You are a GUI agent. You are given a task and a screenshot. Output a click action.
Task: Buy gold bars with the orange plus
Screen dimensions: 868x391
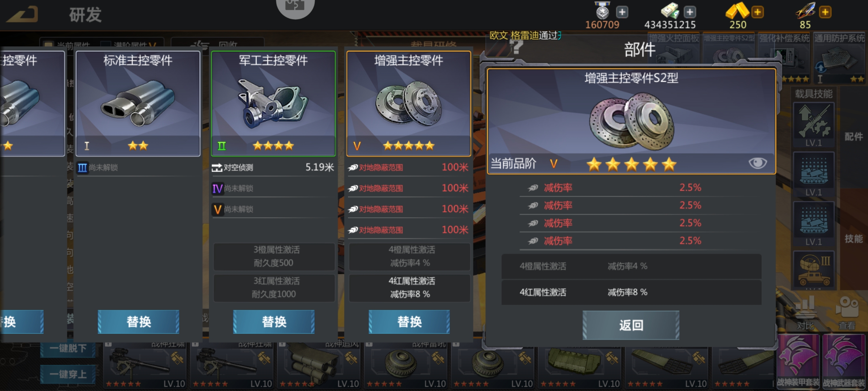point(757,12)
